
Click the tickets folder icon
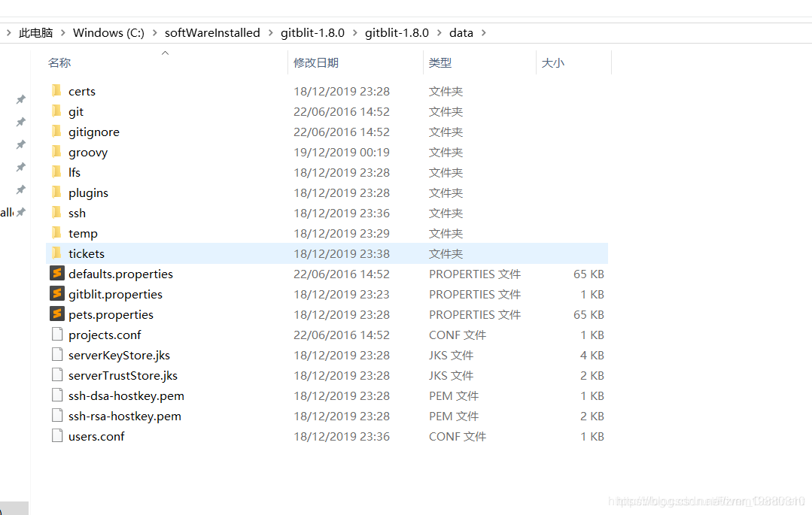coord(57,253)
